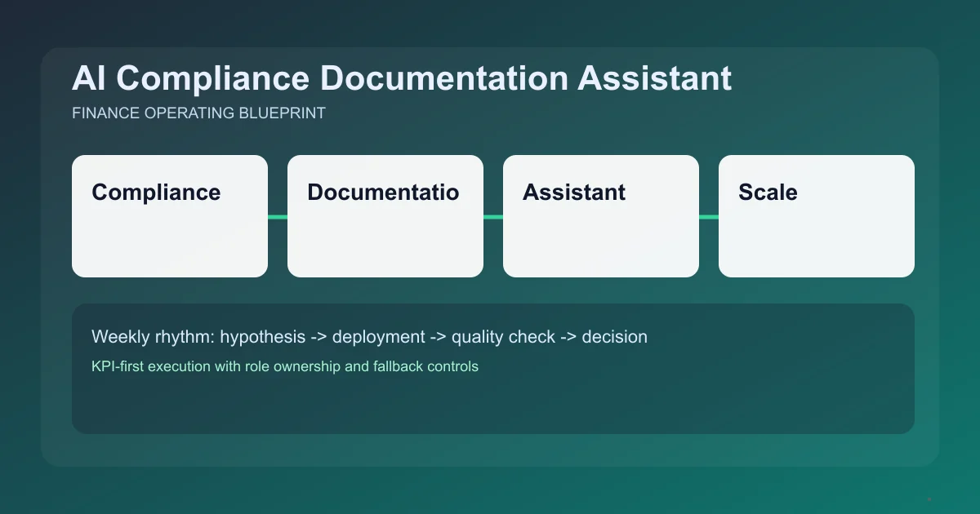Click the dark panel background behind the rhythm text
980x514 pixels.
pyautogui.click(x=492, y=408)
